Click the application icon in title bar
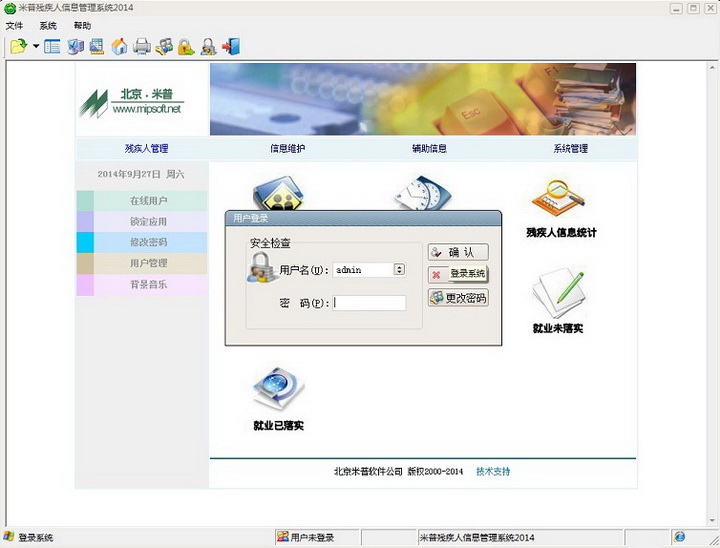Screen dimensions: 720x548 [x=10, y=8]
